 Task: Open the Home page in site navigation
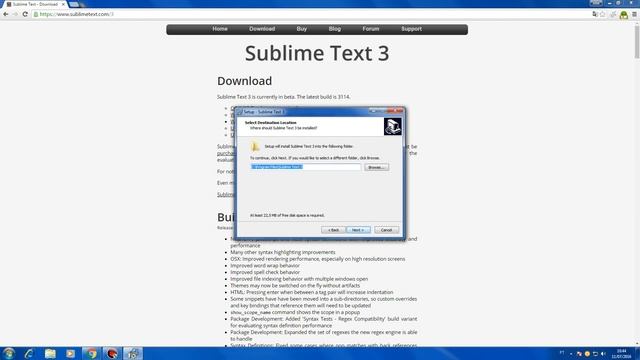(x=220, y=29)
